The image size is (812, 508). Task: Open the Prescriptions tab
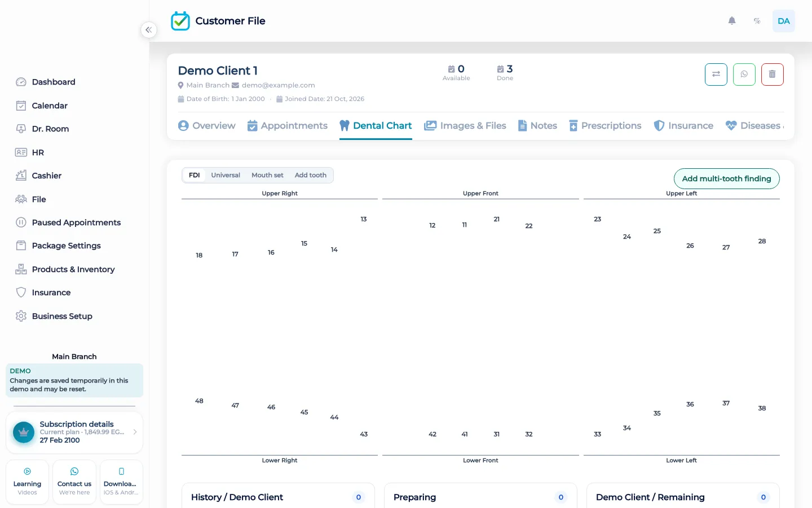pyautogui.click(x=605, y=125)
